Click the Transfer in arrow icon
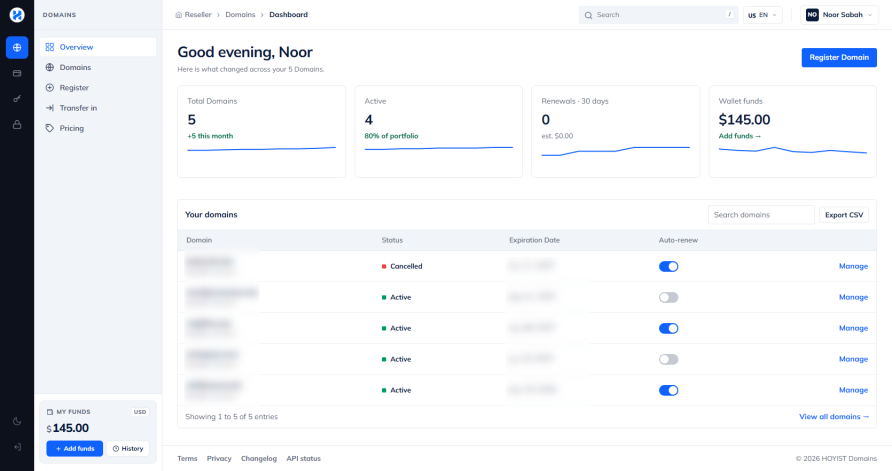The image size is (892, 471). coord(49,108)
